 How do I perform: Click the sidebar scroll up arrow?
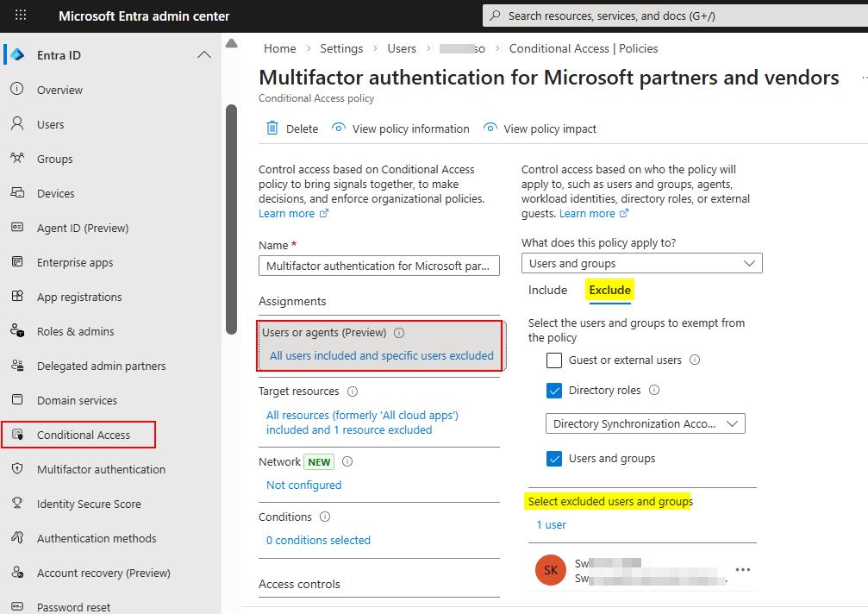click(x=231, y=43)
